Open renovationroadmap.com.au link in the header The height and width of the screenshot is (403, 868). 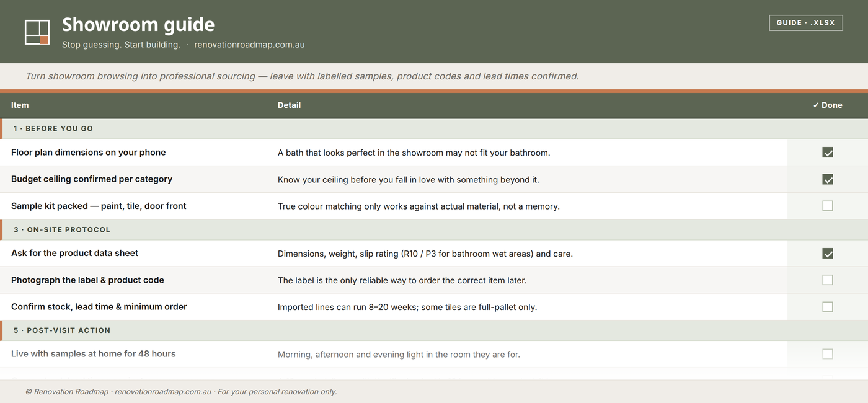[249, 45]
